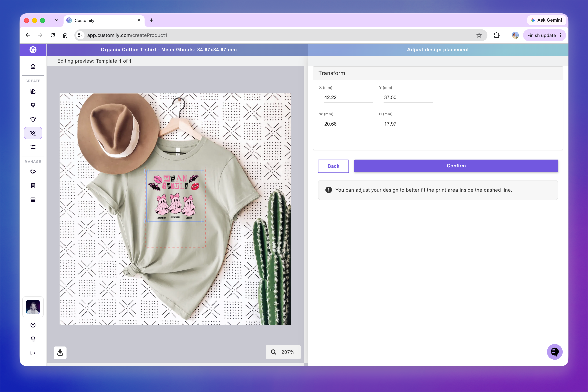
Task: Open the user account icon in sidebar
Action: (x=33, y=325)
